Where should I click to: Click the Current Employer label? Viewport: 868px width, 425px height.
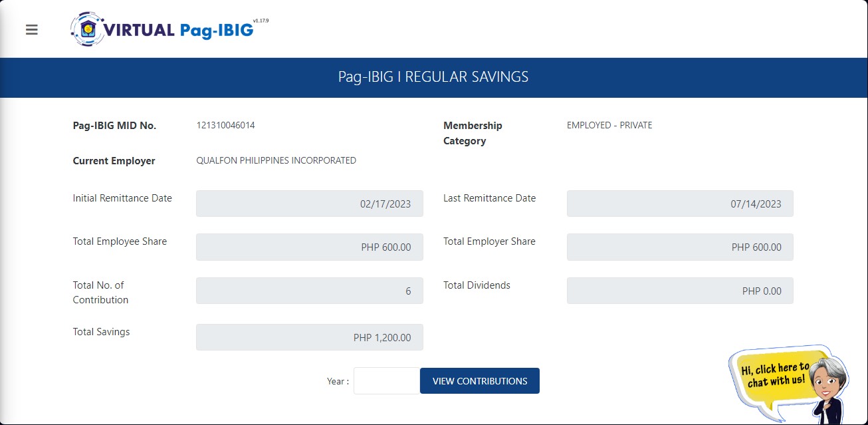[x=114, y=161]
